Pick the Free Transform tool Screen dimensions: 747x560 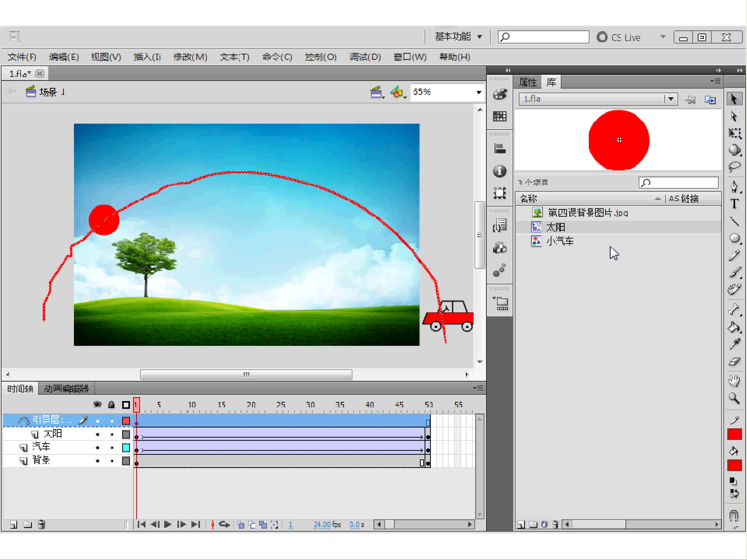point(734,133)
